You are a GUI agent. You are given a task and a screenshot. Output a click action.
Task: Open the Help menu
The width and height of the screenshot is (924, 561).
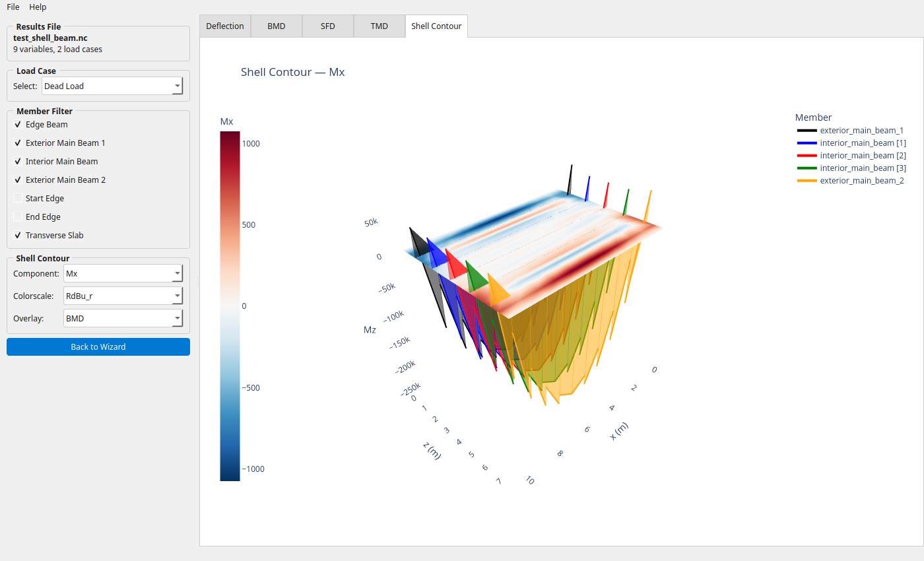click(38, 7)
